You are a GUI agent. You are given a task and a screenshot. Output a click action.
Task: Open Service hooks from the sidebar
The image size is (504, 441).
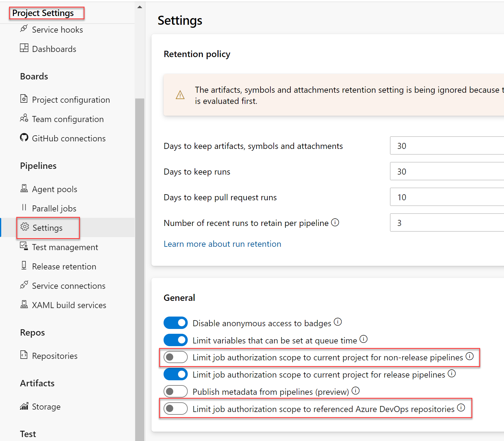pos(57,29)
